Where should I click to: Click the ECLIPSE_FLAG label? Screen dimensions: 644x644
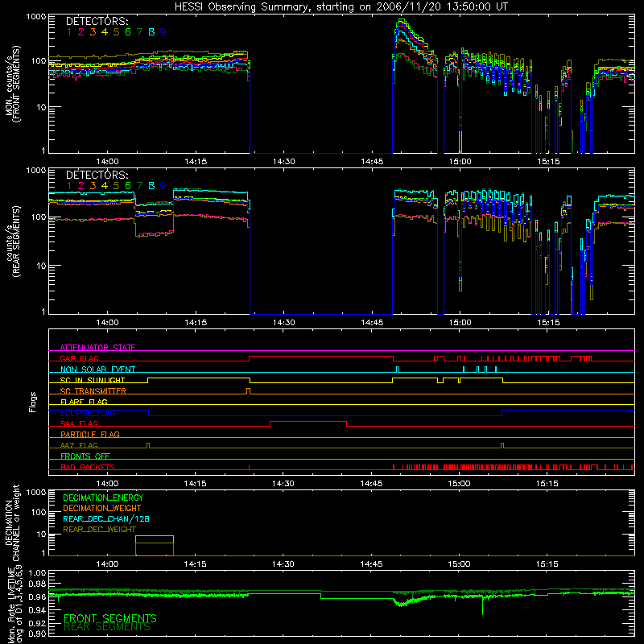[x=88, y=413]
